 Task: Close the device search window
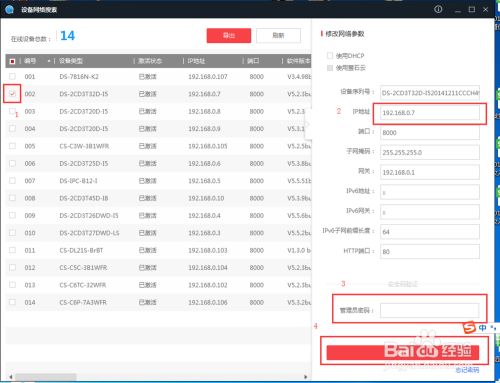coord(485,10)
